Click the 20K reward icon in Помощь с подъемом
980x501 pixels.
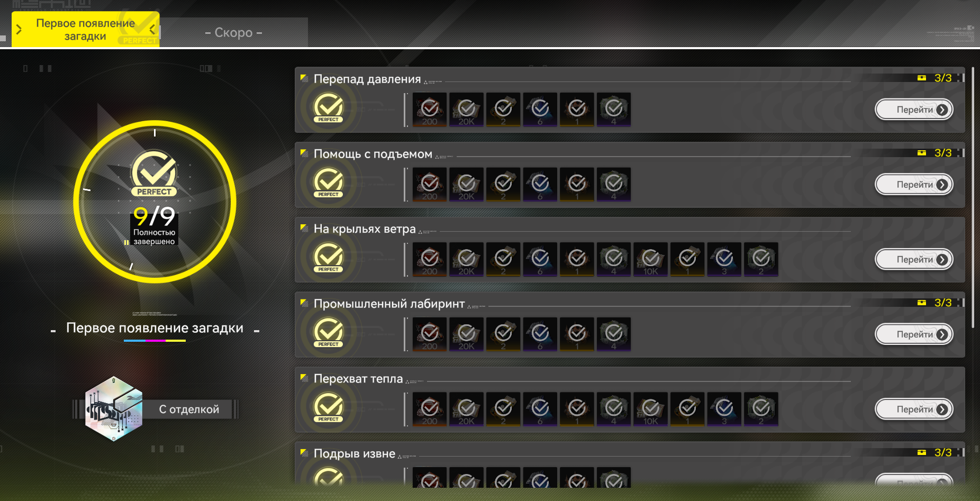coord(466,185)
